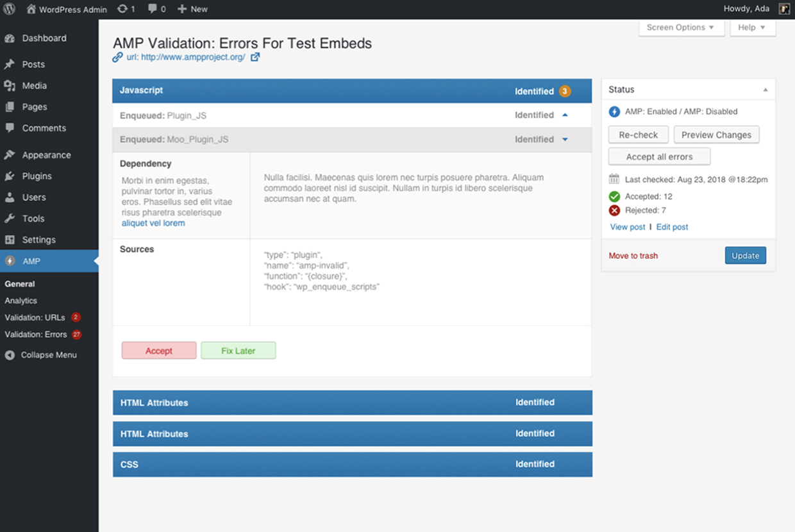Click the Collapse Menu arrow icon

pyautogui.click(x=10, y=355)
